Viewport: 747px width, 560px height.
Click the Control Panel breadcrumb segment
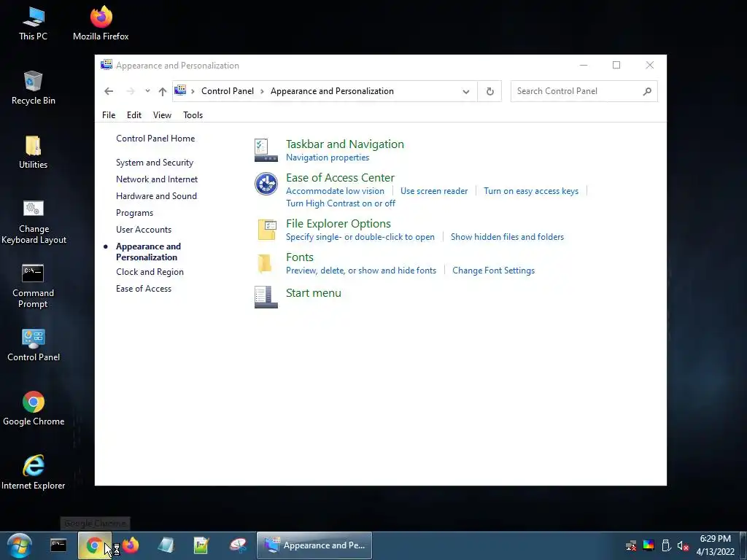228,91
